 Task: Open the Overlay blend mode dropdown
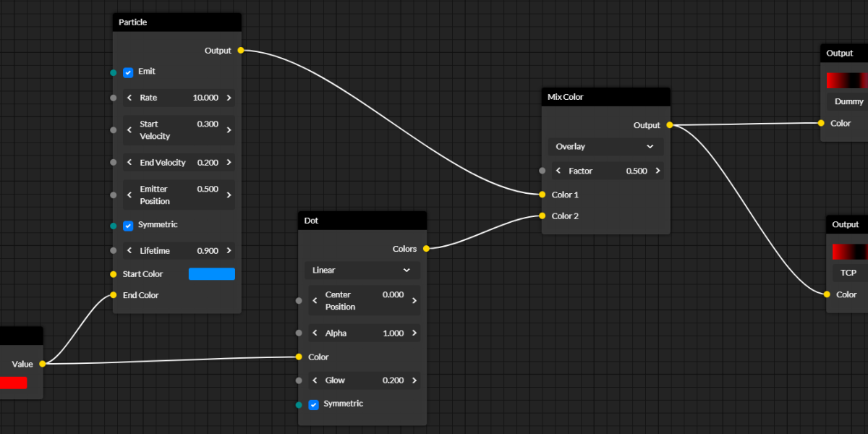pos(605,147)
